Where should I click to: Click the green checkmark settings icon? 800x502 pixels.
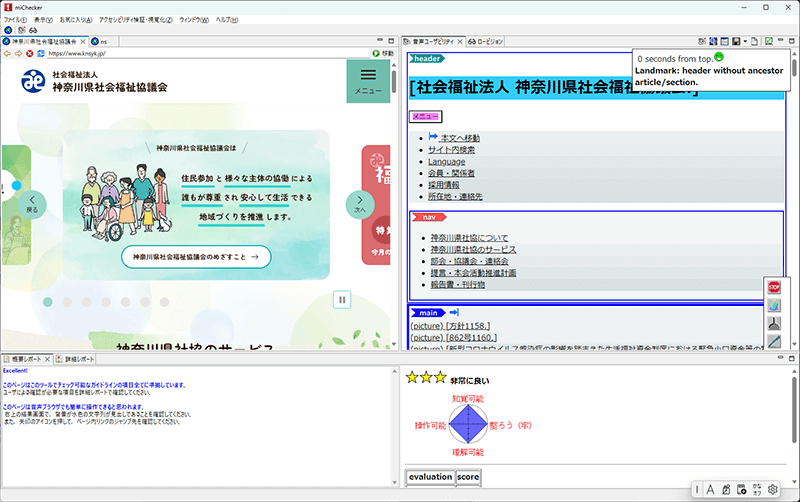coord(769,41)
